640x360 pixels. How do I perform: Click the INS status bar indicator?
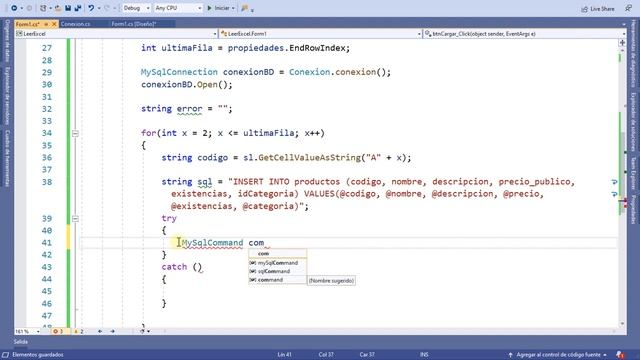[424, 355]
